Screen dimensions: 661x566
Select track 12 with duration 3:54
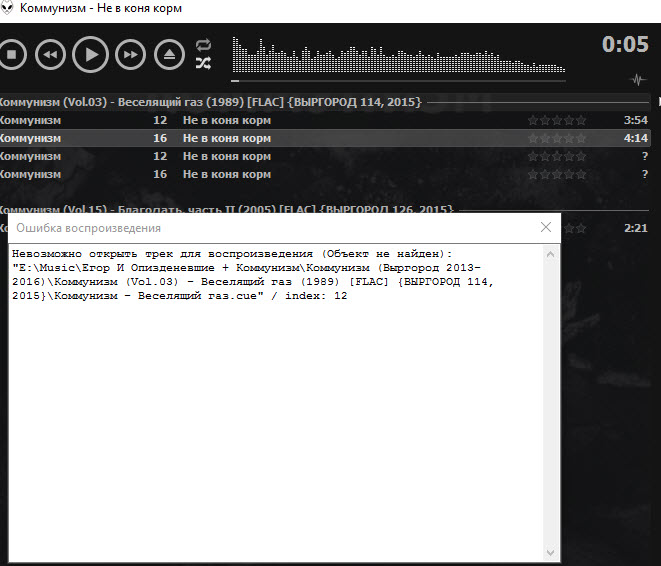[325, 120]
